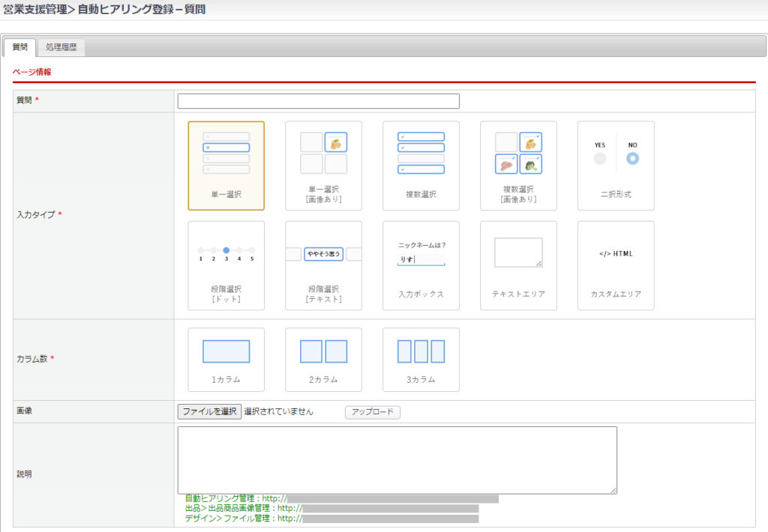Choose 単一選択 [画像あり] input type
The width and height of the screenshot is (768, 532).
(x=323, y=166)
